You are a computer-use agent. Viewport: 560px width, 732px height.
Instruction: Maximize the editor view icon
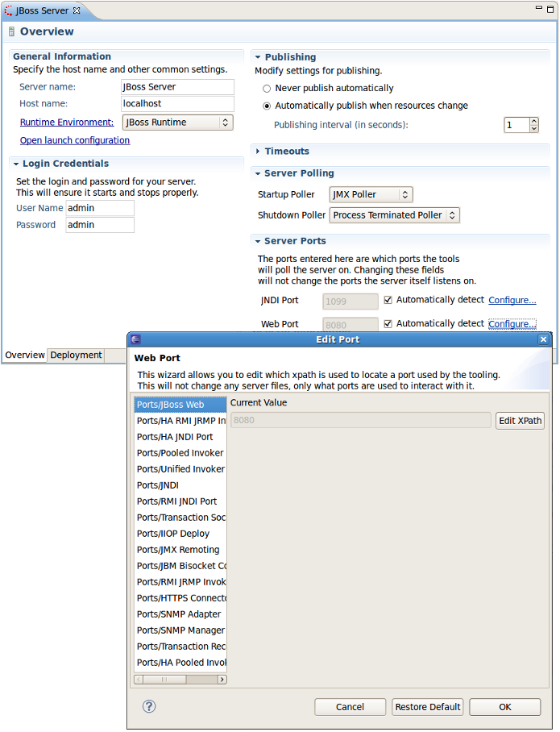(550, 9)
